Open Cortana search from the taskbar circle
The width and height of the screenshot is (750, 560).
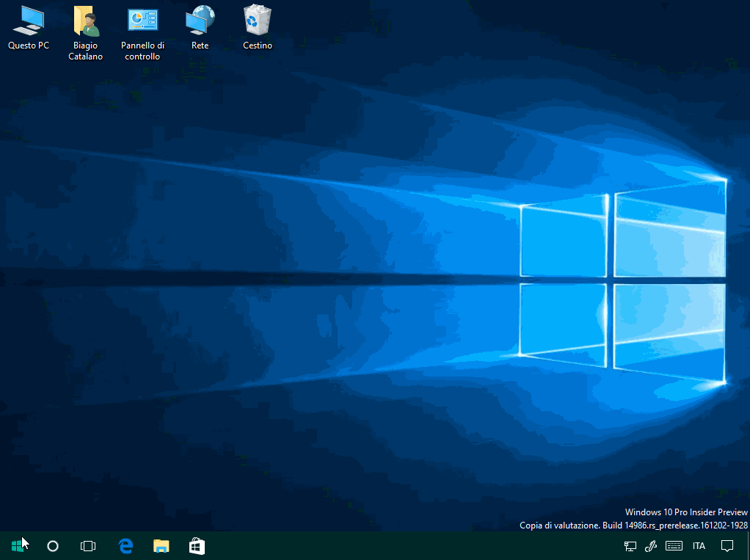(53, 545)
